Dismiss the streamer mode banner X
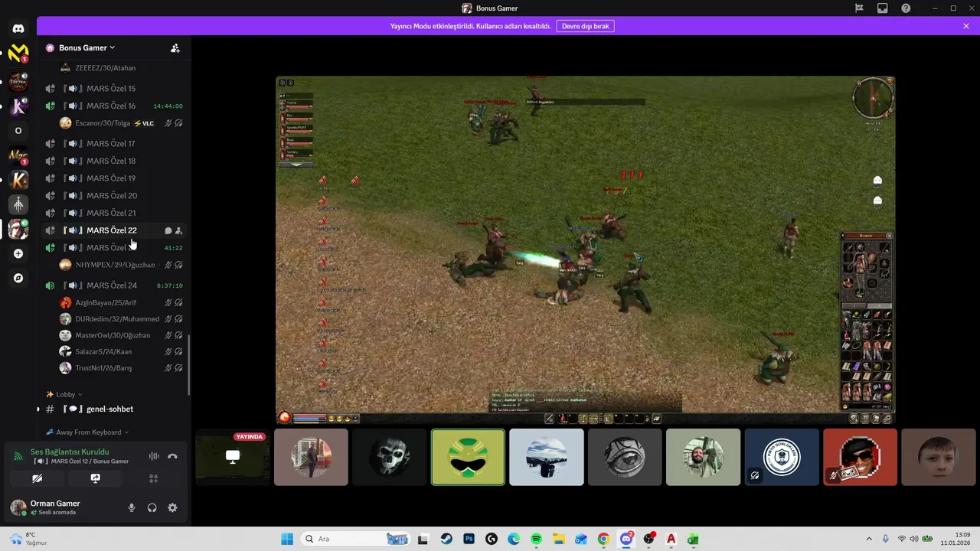 click(966, 26)
